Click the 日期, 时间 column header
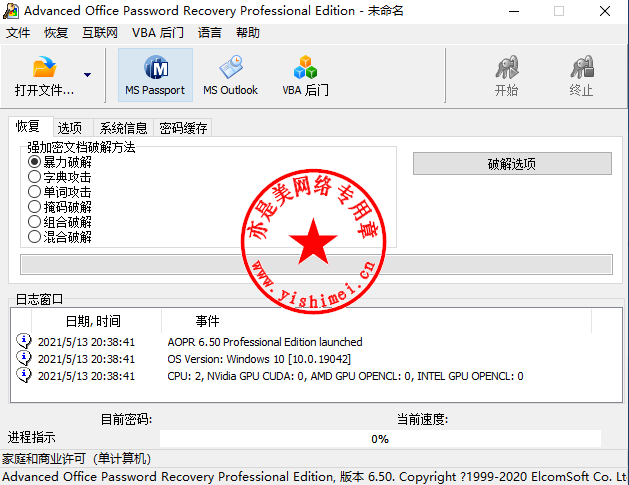Viewport: 629px width, 485px height. [x=96, y=321]
